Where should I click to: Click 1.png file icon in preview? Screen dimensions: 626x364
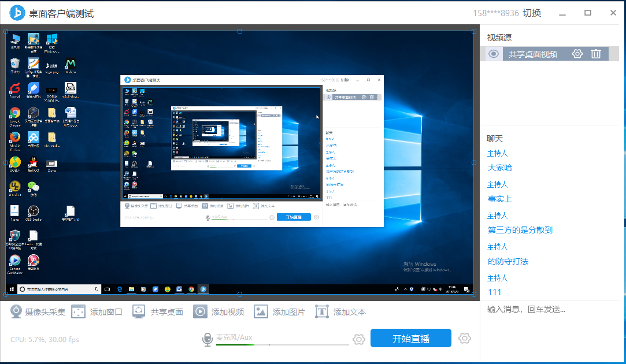pyautogui.click(x=15, y=213)
